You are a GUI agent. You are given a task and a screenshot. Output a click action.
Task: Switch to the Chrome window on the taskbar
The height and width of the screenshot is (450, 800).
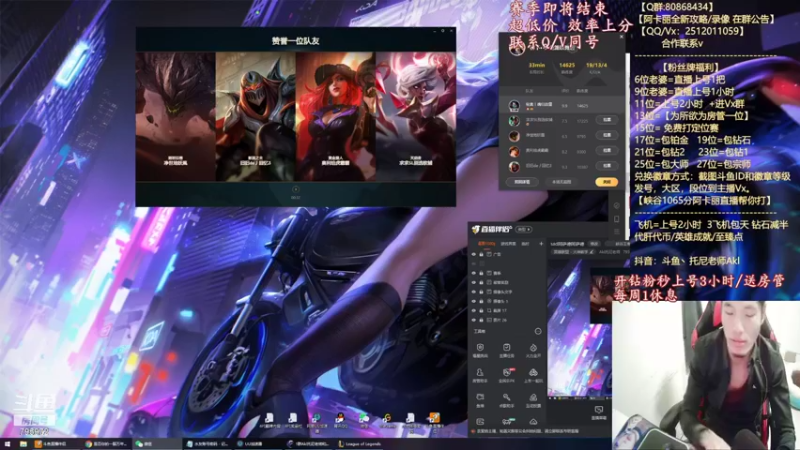coord(107,444)
